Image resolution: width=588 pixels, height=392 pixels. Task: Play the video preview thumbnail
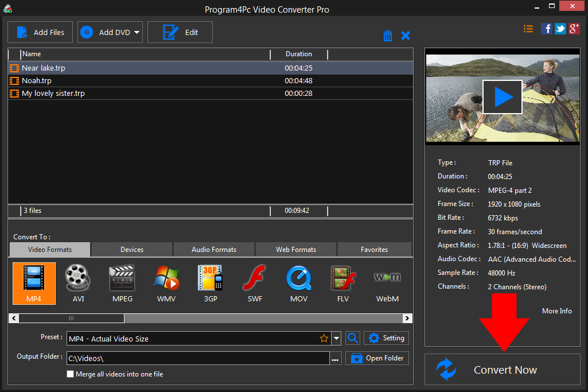tap(502, 96)
